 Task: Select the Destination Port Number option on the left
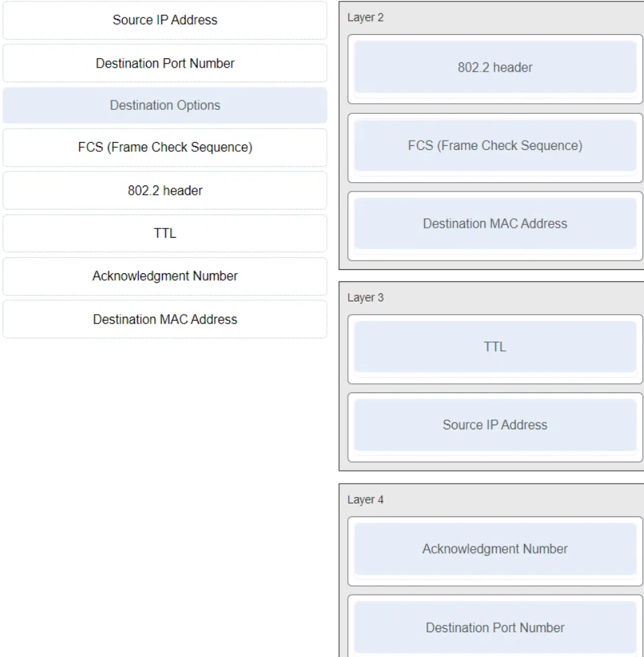(165, 63)
